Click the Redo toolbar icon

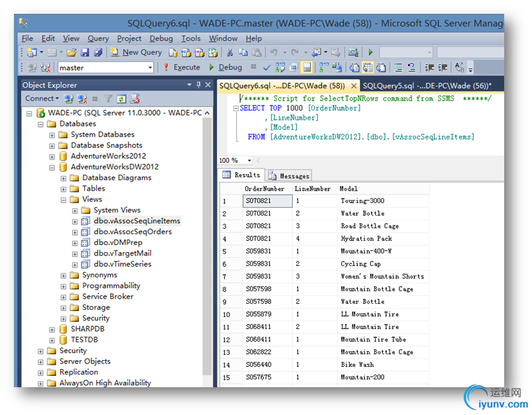point(295,52)
